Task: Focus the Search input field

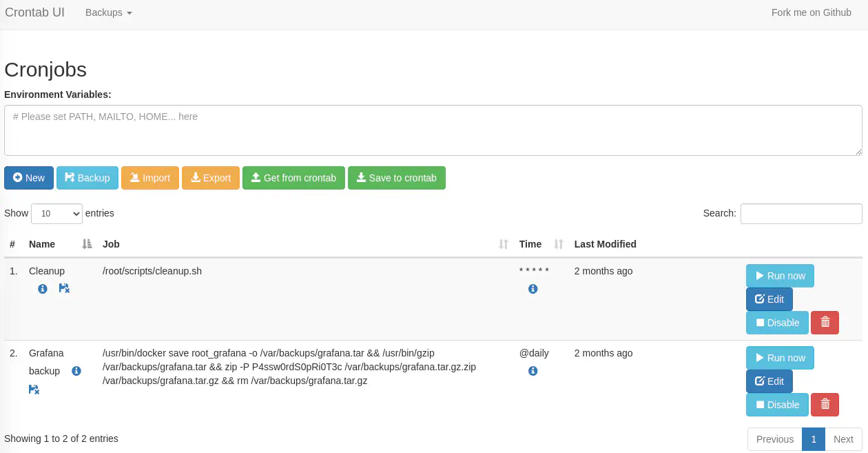Action: tap(800, 214)
